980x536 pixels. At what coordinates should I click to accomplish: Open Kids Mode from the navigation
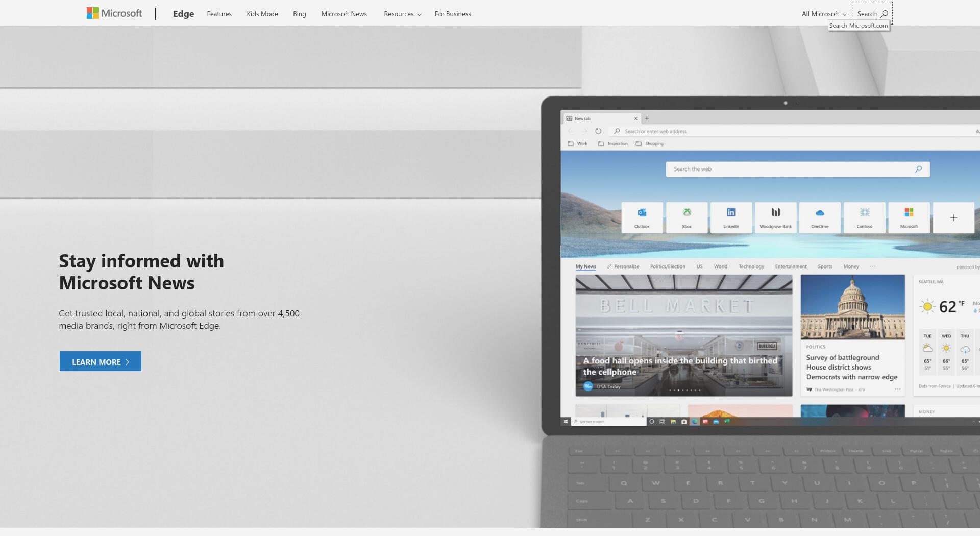tap(262, 14)
